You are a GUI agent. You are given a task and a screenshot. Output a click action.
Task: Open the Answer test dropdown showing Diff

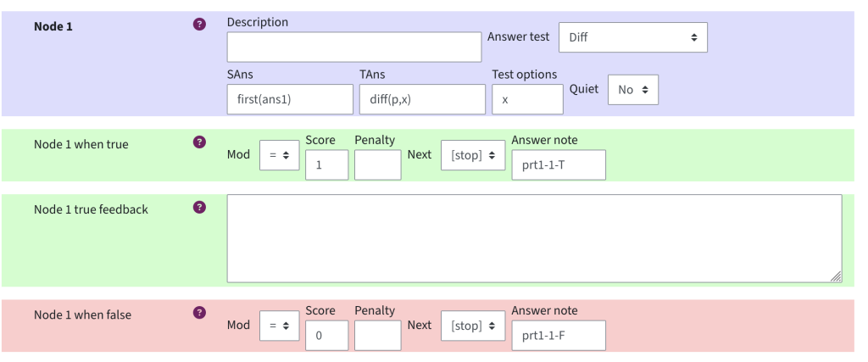tap(632, 37)
